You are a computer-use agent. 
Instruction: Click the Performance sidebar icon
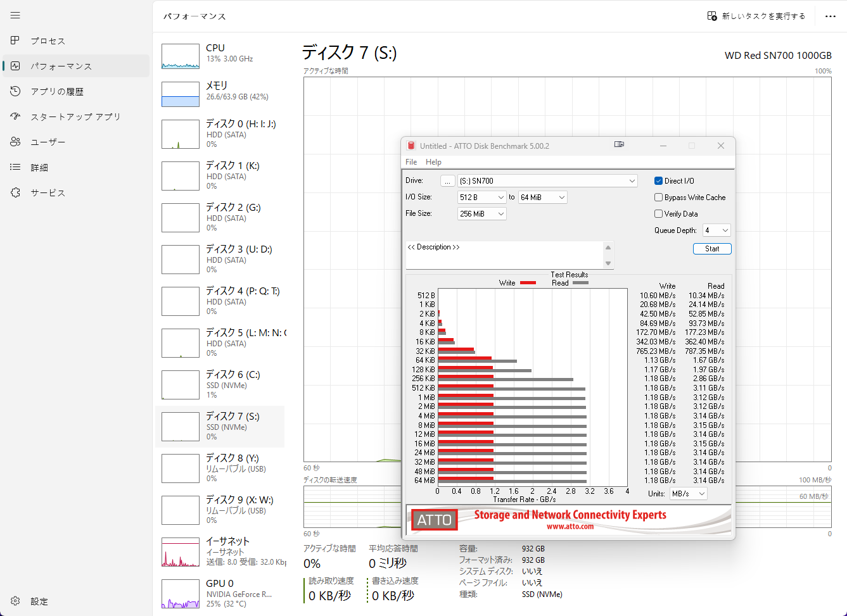coord(15,66)
